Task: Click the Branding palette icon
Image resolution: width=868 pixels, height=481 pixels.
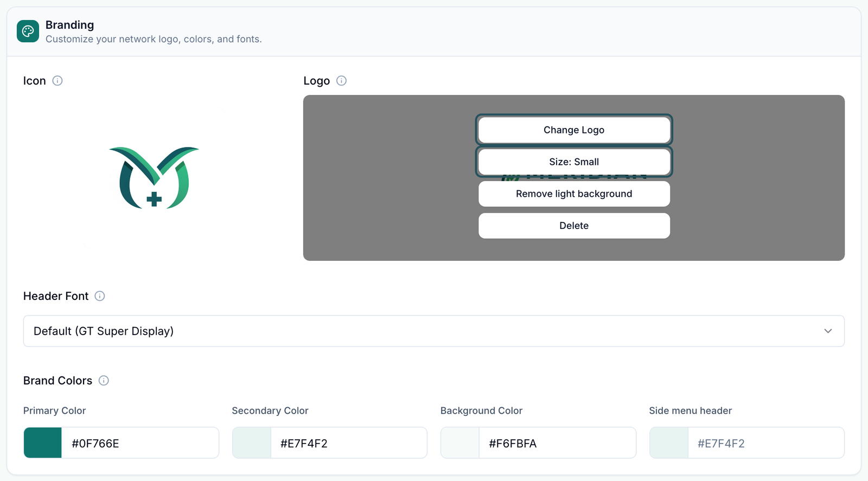Action: coord(28,31)
